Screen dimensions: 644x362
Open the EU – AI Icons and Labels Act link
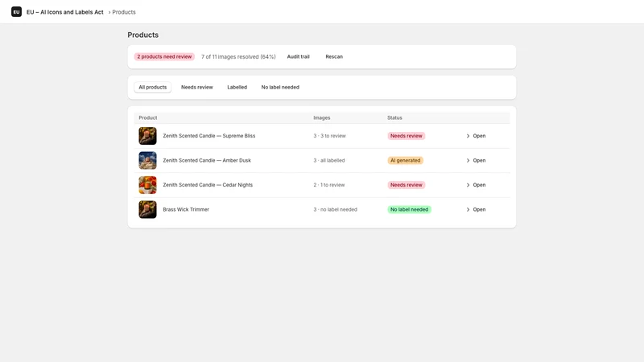pos(65,12)
